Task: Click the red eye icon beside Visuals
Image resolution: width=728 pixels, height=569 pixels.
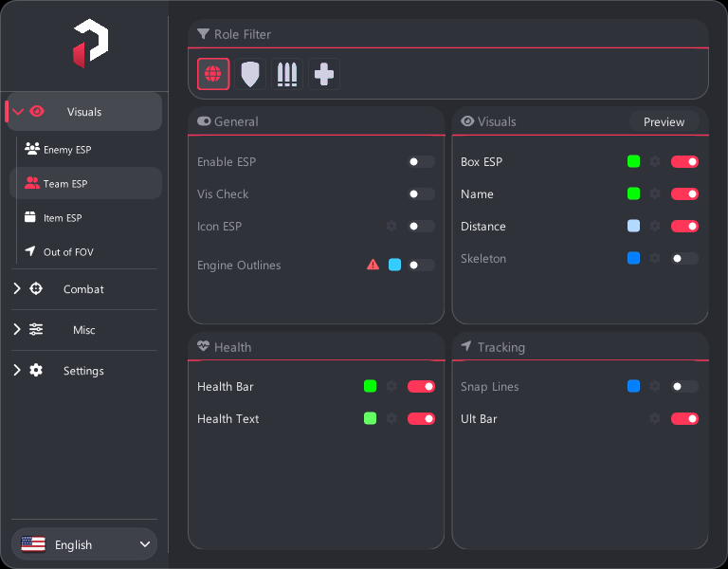Action: point(37,112)
